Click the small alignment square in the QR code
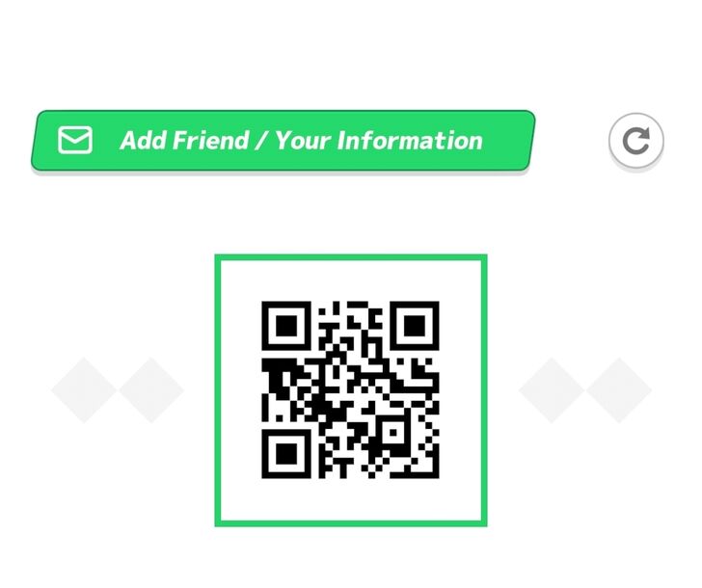 tap(393, 433)
